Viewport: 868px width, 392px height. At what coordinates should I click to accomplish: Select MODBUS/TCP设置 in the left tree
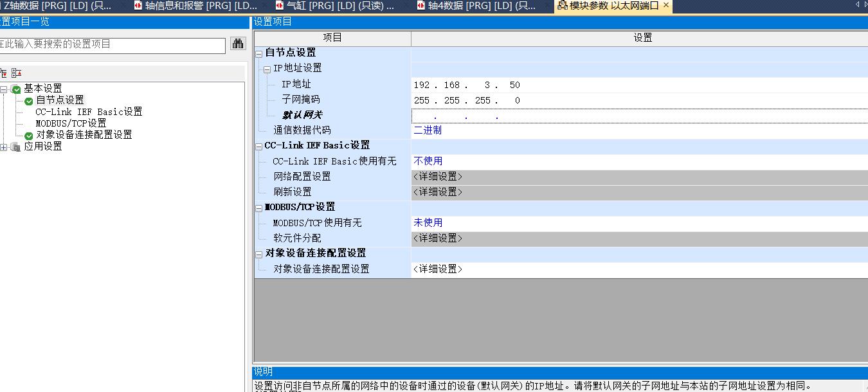point(71,123)
